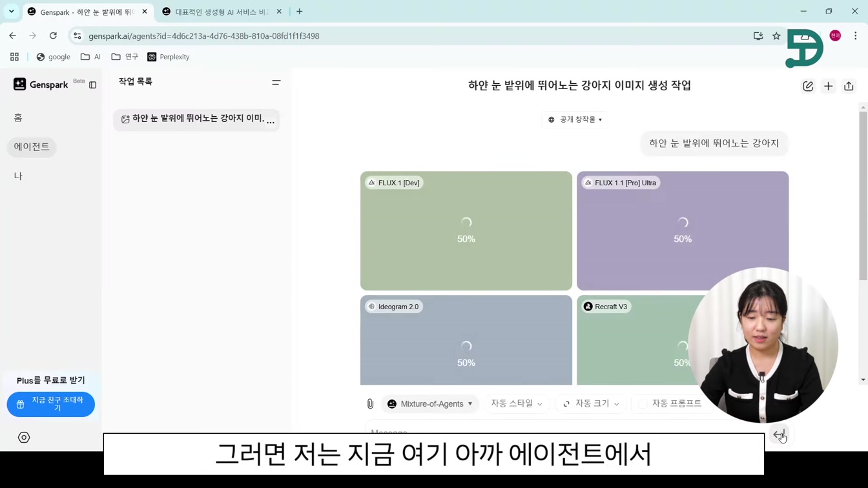Reload the page
868x488 pixels.
click(x=53, y=36)
